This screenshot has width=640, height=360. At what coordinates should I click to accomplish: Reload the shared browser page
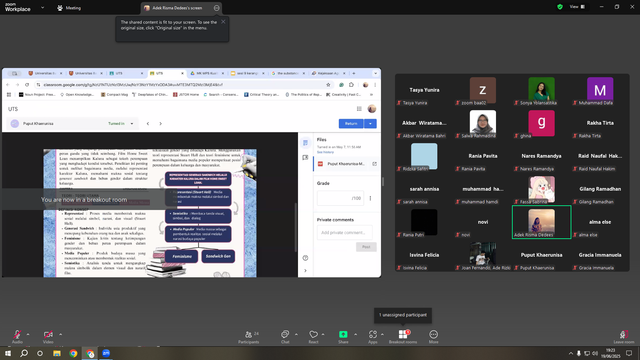[x=27, y=84]
